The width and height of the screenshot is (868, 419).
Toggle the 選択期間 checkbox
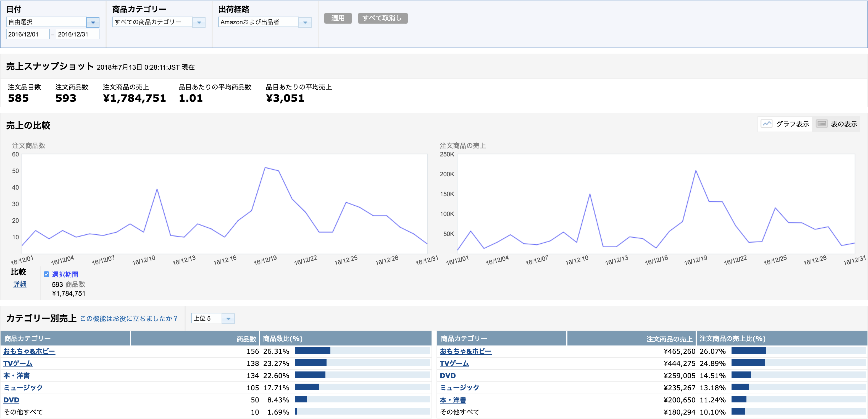pyautogui.click(x=46, y=274)
